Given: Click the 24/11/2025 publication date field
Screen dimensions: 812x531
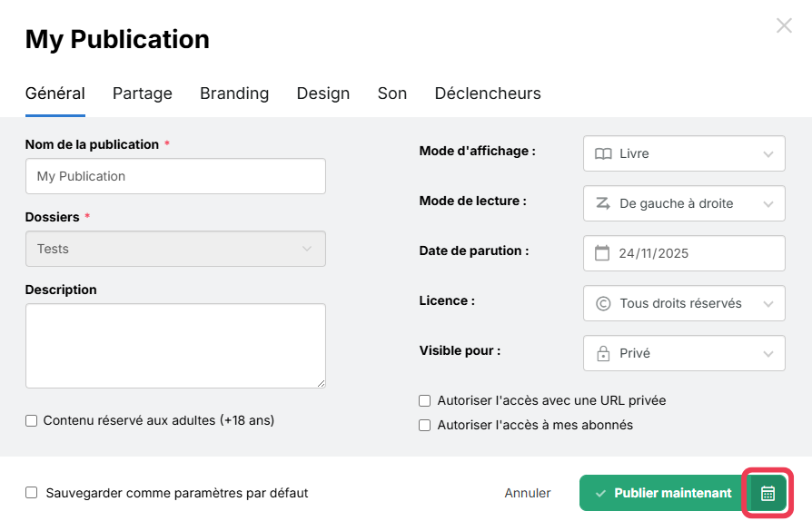Looking at the screenshot, I should tap(684, 253).
